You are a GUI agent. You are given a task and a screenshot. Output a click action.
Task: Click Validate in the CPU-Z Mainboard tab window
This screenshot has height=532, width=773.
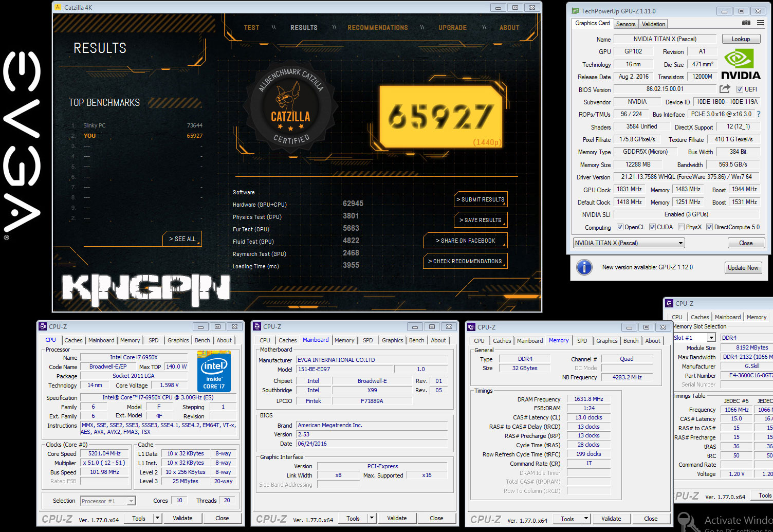tap(397, 518)
